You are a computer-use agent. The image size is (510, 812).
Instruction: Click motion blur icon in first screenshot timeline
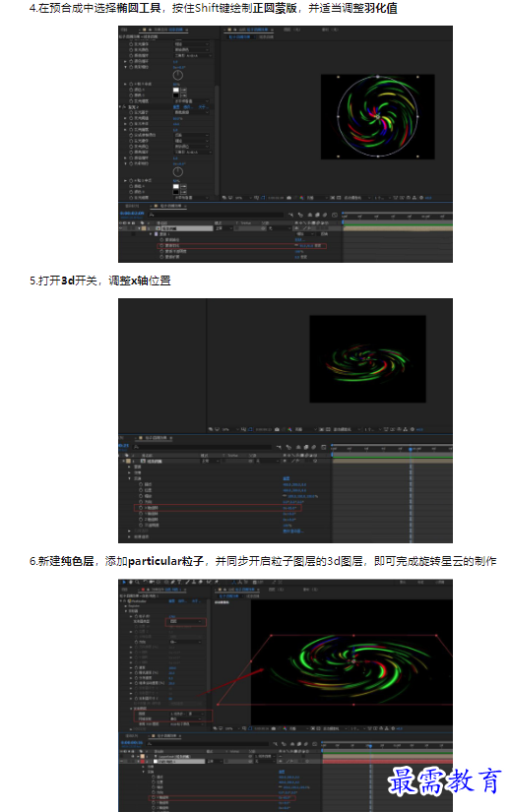click(325, 215)
